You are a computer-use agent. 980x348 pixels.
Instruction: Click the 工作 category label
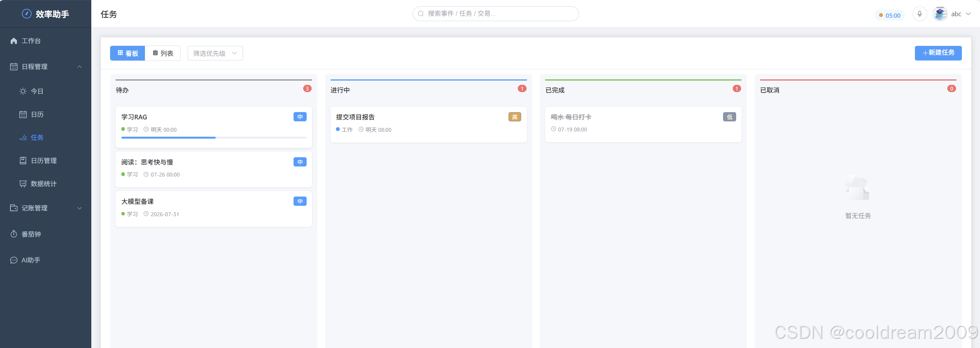347,130
